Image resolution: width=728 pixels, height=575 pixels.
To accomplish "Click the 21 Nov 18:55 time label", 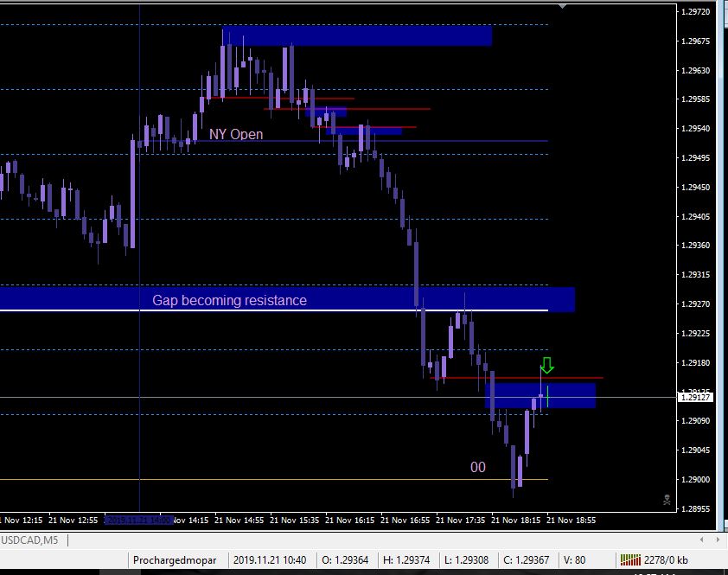I will pos(571,521).
